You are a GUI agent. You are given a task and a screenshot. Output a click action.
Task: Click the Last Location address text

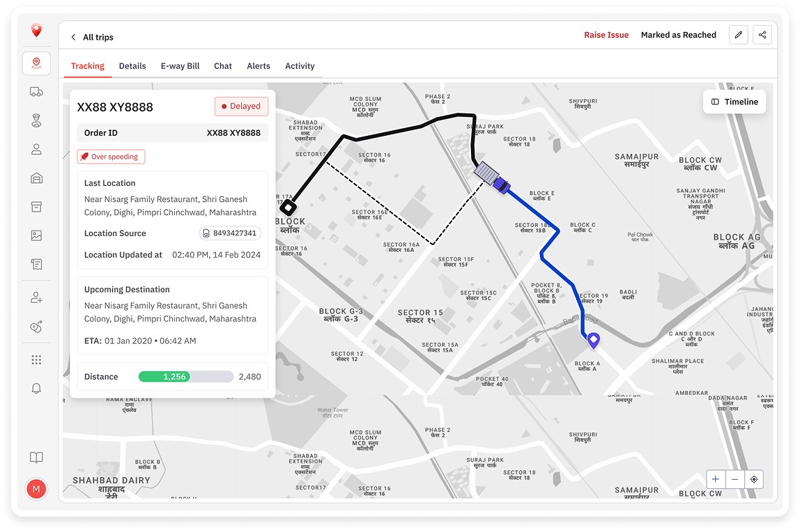pos(171,206)
